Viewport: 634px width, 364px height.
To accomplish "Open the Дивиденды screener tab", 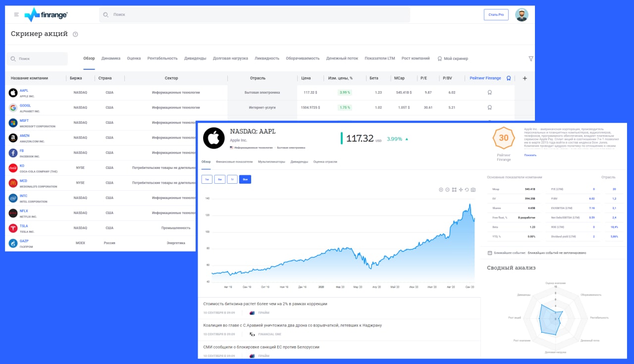I will [195, 58].
